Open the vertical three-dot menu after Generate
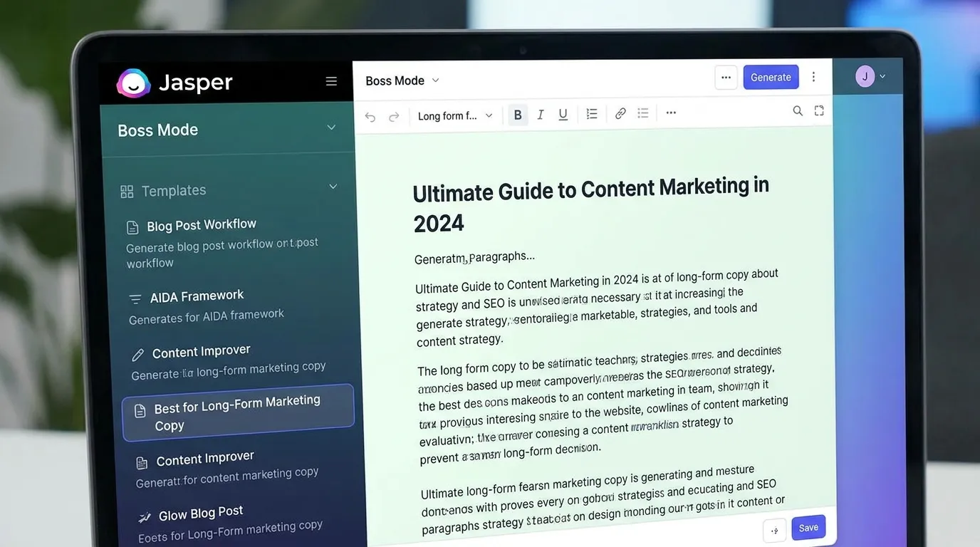 [x=814, y=77]
